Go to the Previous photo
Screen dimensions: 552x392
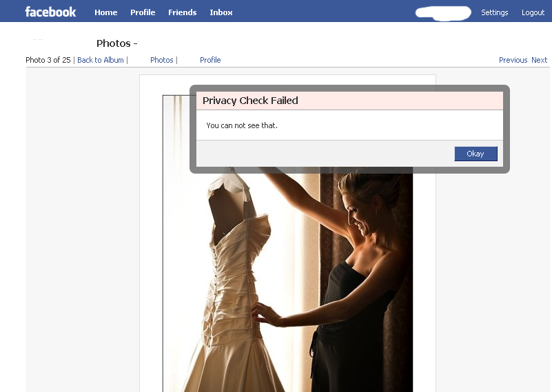point(513,60)
